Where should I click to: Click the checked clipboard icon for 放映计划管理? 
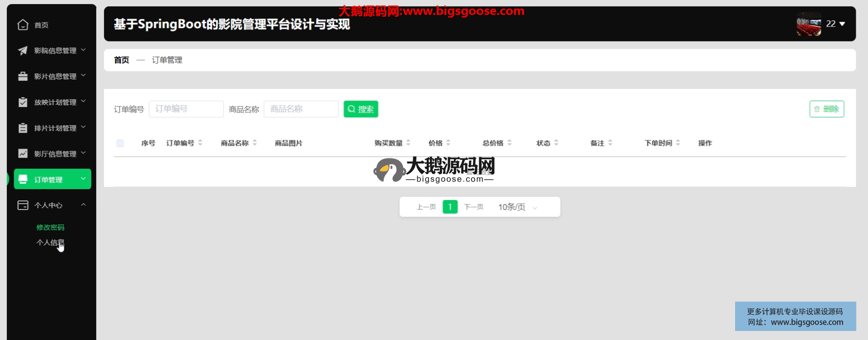tap(23, 102)
